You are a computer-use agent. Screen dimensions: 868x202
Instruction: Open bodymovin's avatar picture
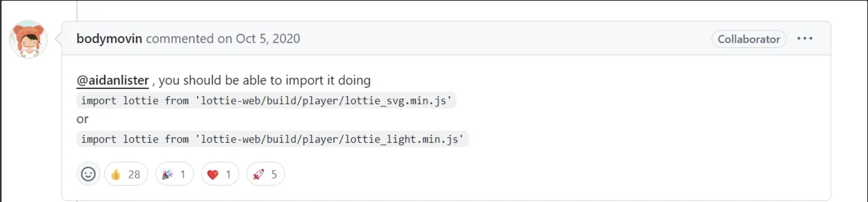(28, 39)
